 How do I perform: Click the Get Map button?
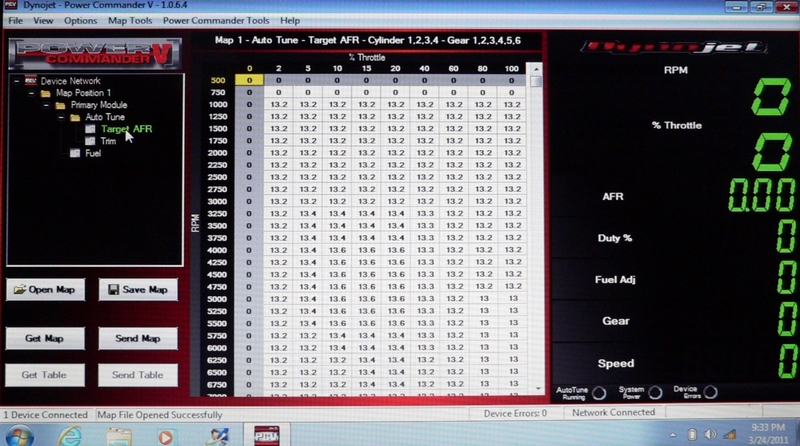click(45, 338)
